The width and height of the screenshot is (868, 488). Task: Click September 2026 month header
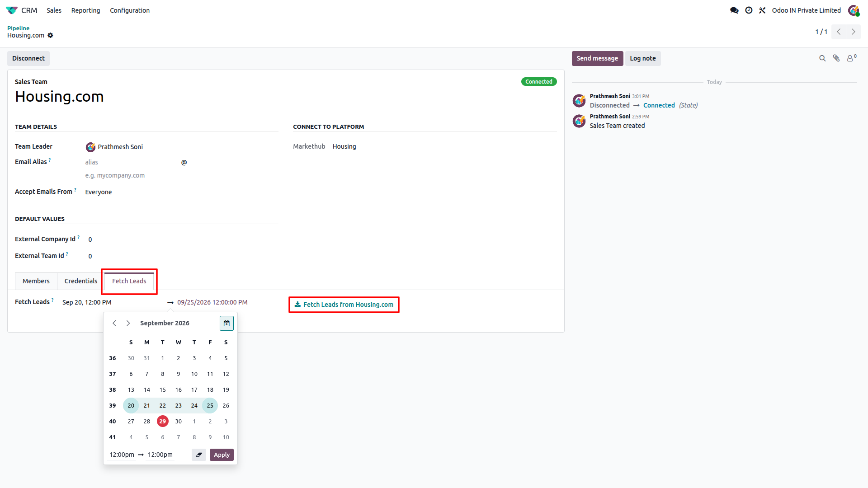tap(165, 323)
